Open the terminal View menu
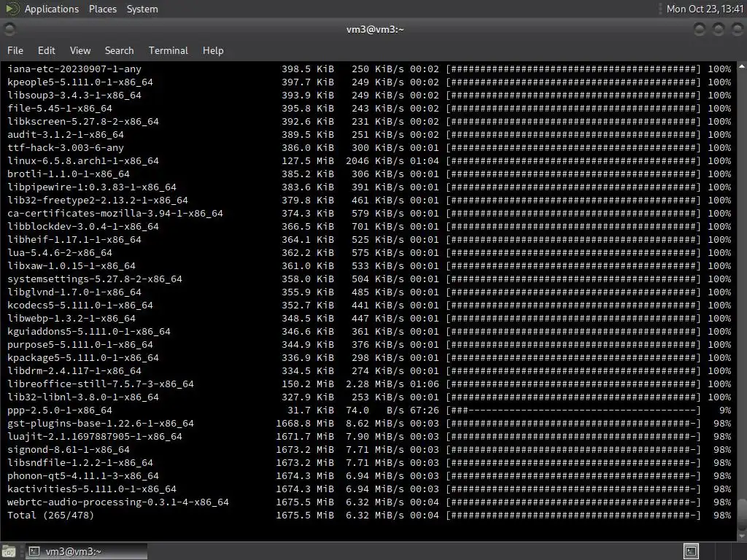 80,50
